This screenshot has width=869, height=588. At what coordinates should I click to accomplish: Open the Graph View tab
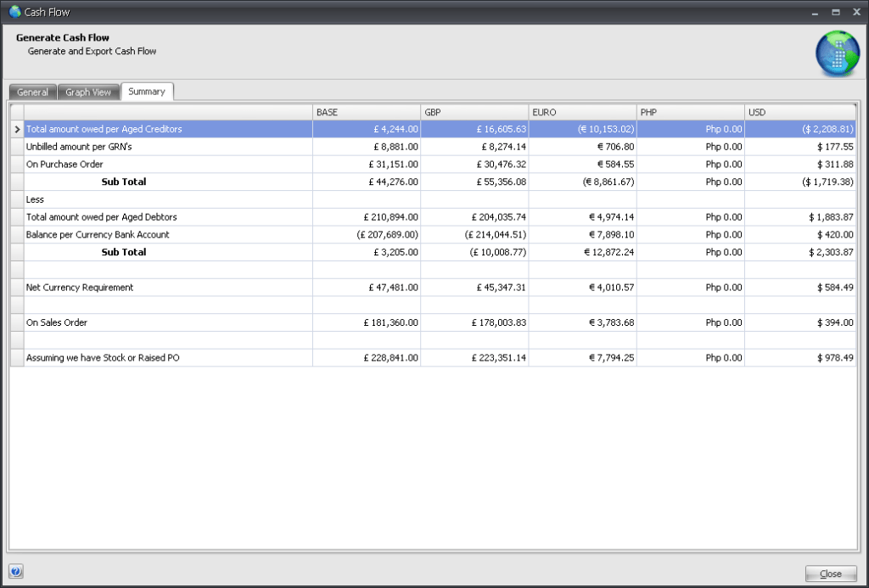pos(88,92)
